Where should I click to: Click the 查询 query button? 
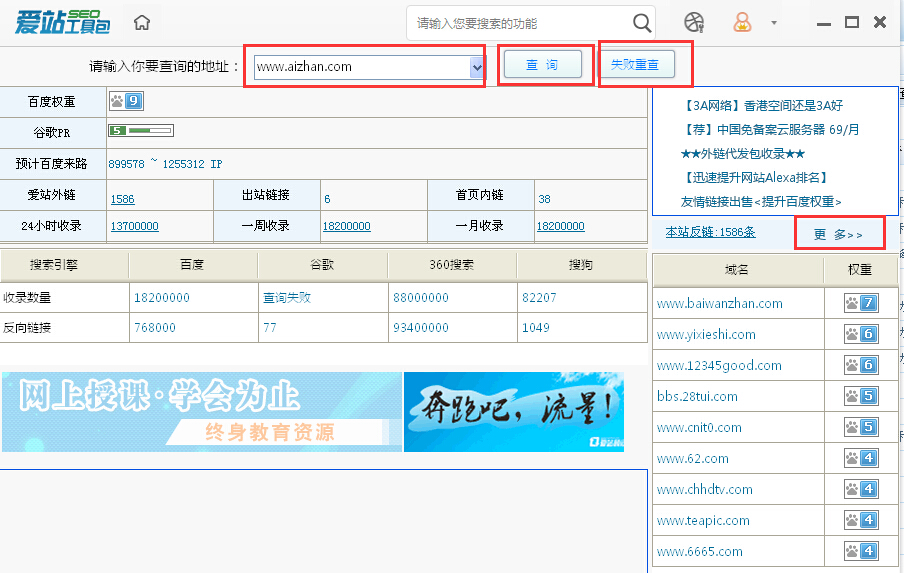coord(542,65)
